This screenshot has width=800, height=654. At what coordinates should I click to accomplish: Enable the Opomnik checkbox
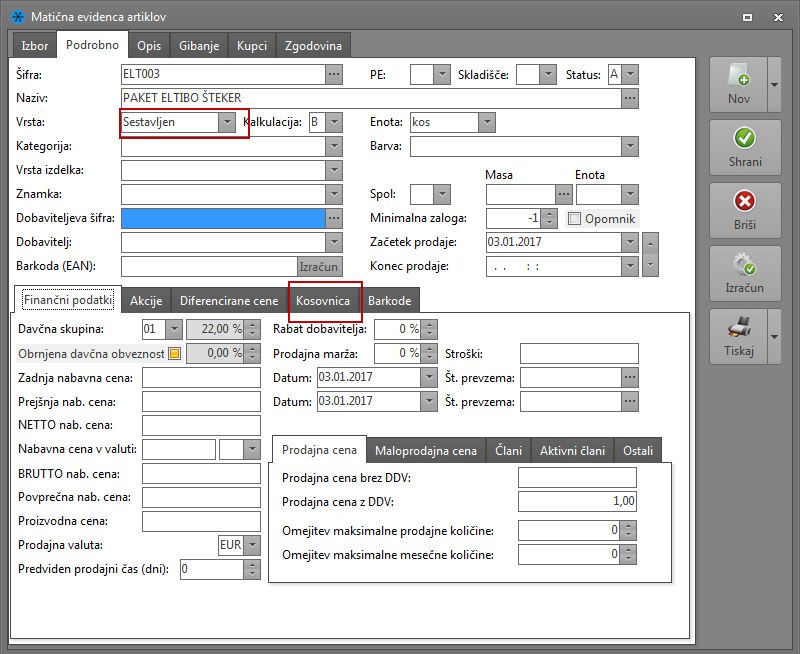coord(575,218)
